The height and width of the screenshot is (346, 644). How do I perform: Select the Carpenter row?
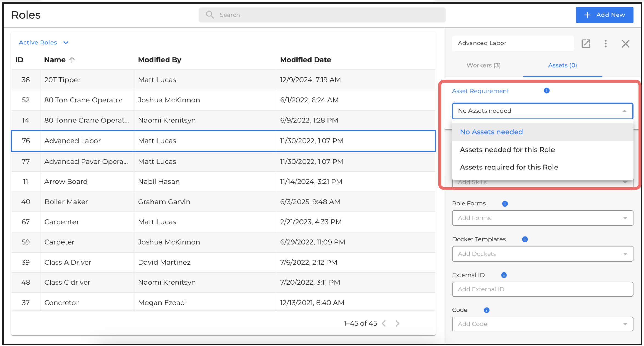[223, 222]
